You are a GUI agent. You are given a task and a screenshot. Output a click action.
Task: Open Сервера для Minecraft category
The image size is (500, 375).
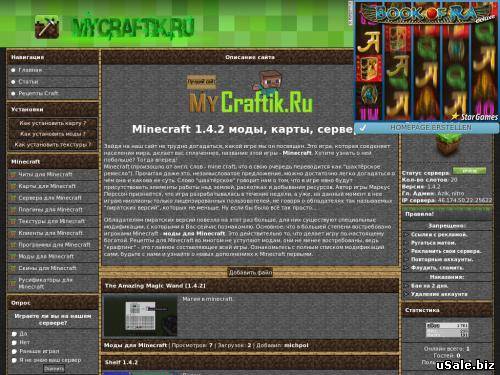(x=50, y=198)
